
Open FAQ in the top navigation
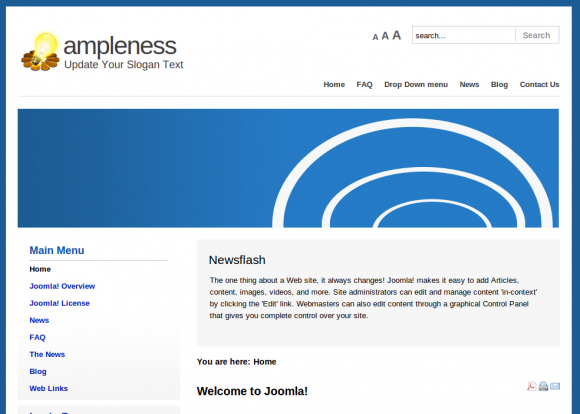(x=364, y=84)
